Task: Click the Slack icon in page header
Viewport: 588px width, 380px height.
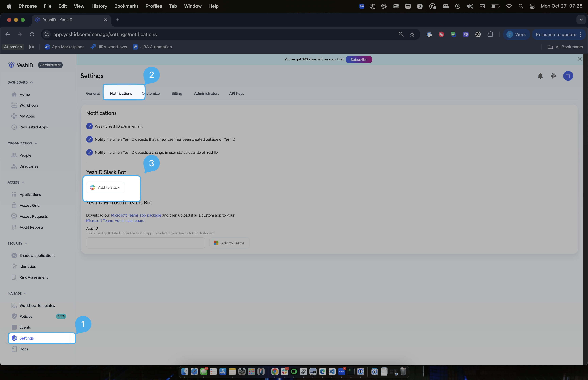Action: 553,76
